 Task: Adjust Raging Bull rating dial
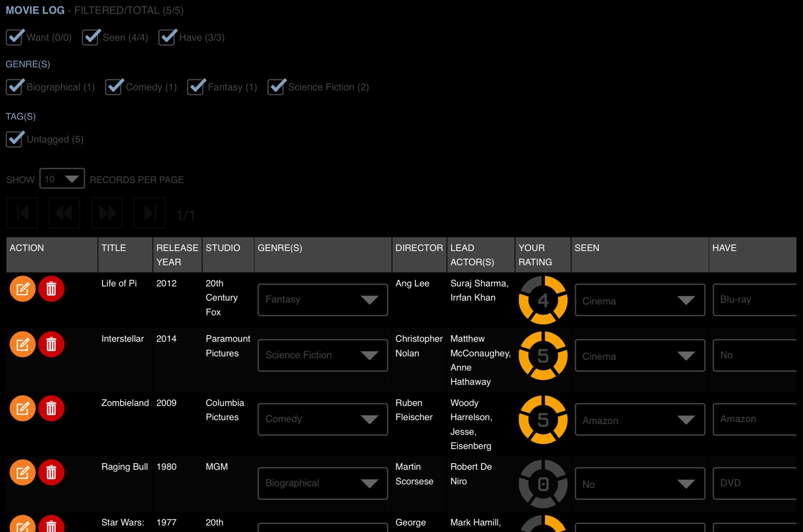tap(543, 484)
